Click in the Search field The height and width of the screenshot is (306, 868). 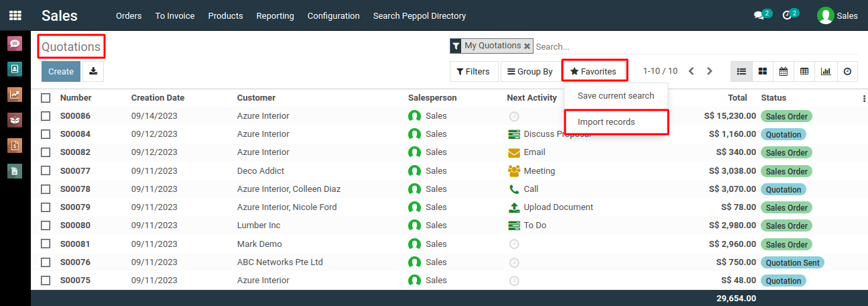tap(696, 46)
